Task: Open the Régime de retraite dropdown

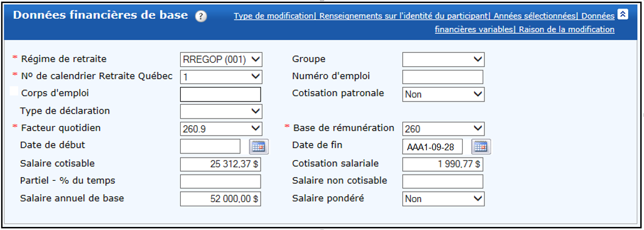Action: [x=221, y=60]
